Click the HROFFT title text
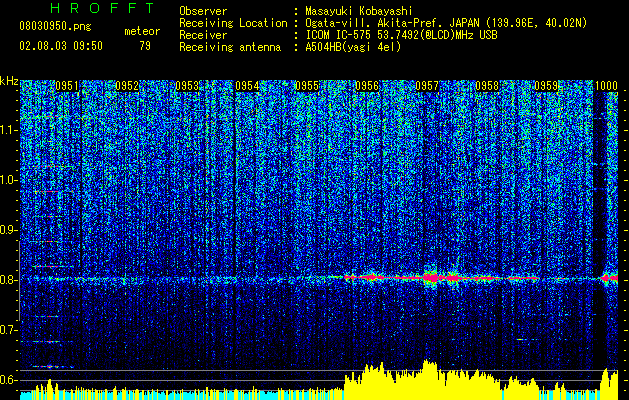Viewport: 629px width, 400px height. pos(103,8)
